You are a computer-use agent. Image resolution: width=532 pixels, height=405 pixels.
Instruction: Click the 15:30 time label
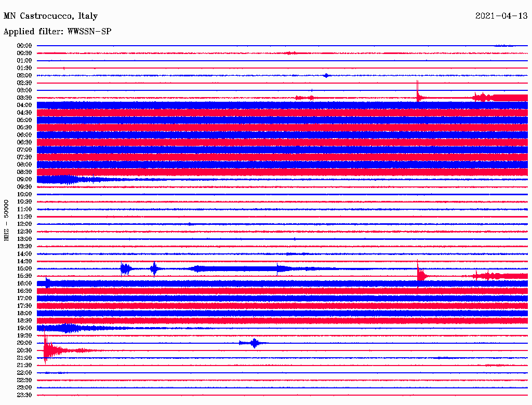click(x=24, y=276)
